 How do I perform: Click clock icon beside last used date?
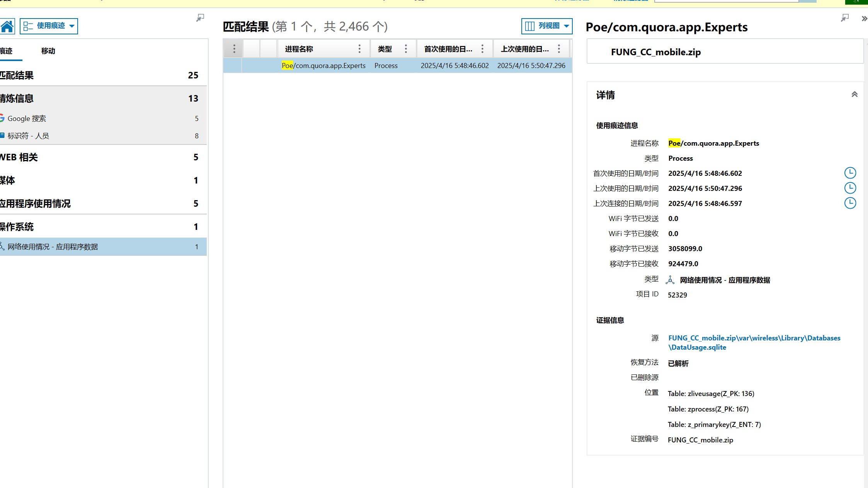coord(850,188)
